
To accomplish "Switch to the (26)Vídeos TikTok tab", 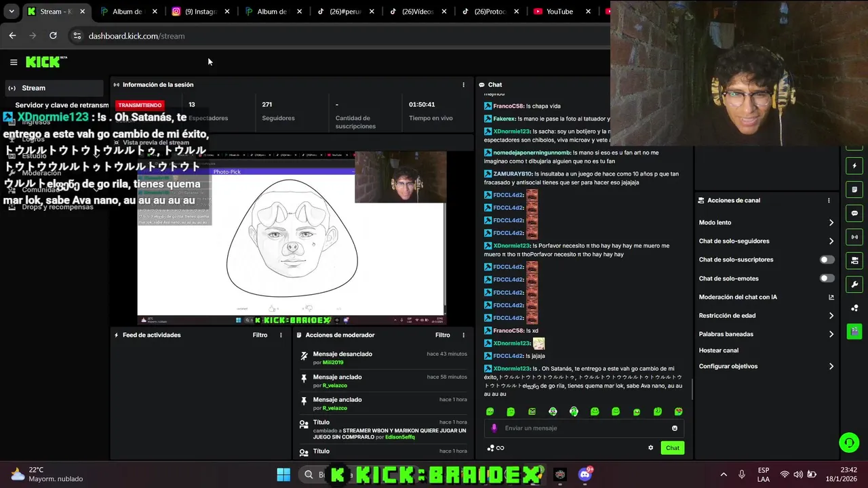I will tap(418, 12).
